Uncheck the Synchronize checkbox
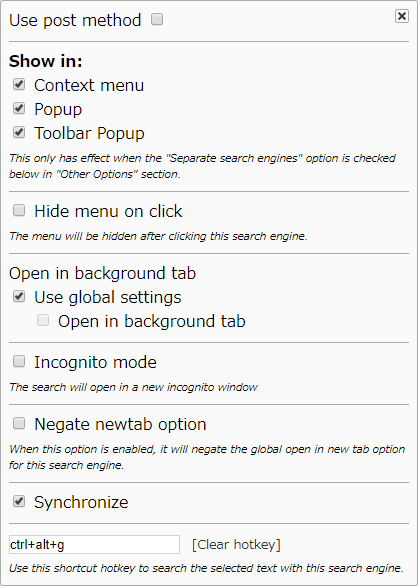The height and width of the screenshot is (586, 418). point(19,501)
